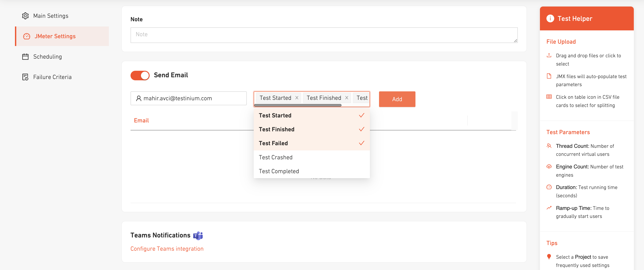Click the Failure Criteria document icon
644x270 pixels.
pos(25,77)
